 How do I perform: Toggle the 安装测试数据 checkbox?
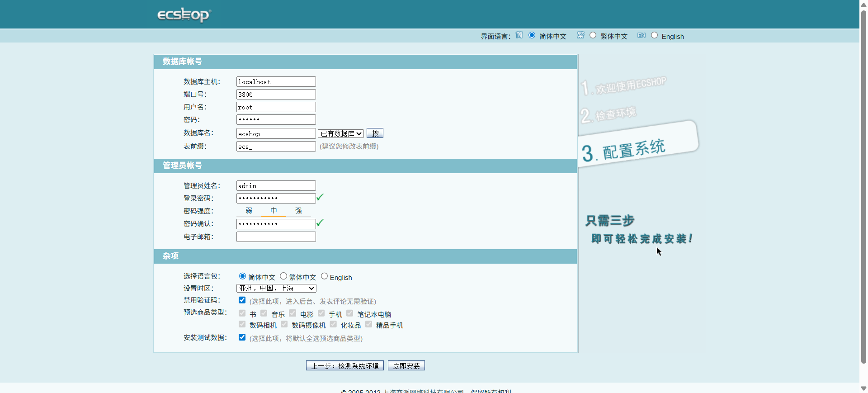click(242, 337)
